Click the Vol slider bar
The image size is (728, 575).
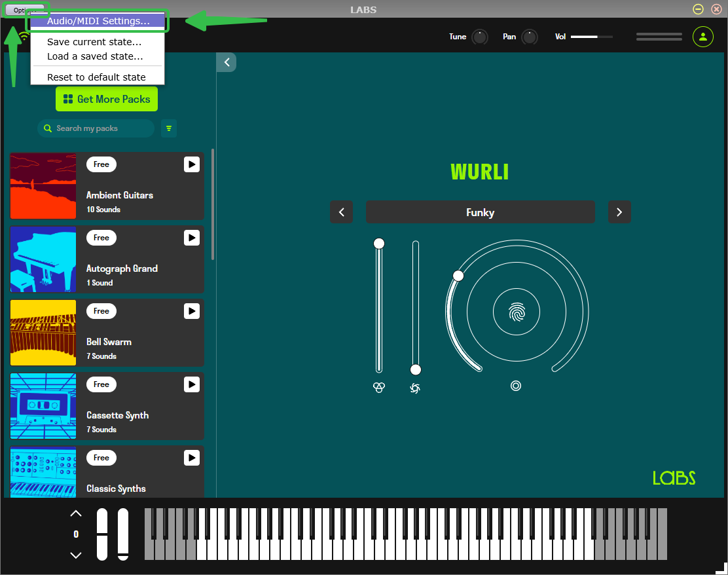[x=592, y=37]
